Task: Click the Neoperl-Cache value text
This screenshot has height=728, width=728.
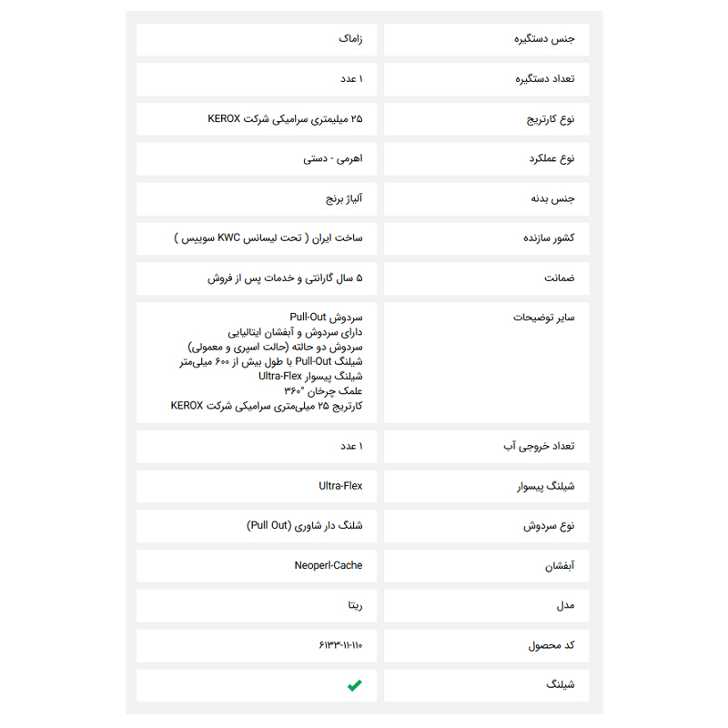Action: [x=328, y=565]
